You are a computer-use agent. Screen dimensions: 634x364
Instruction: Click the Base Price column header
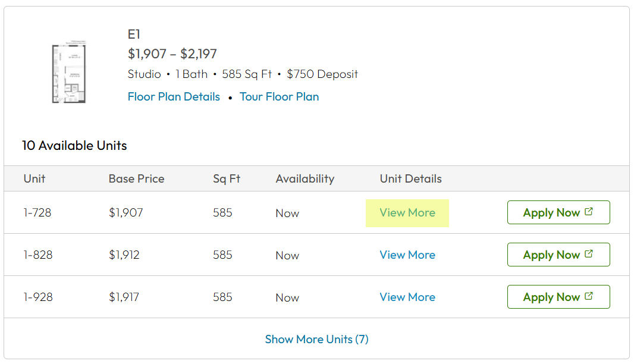[136, 179]
